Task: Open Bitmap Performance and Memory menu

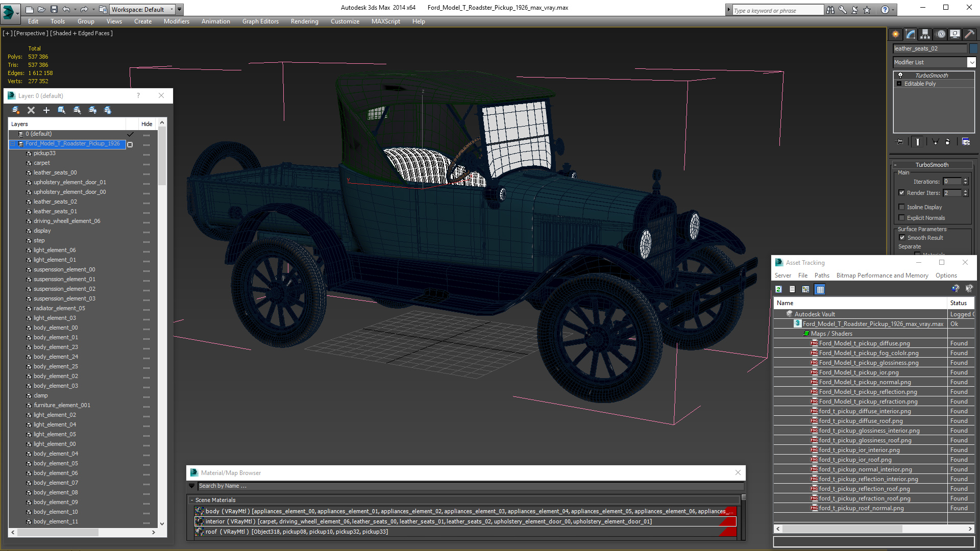Action: tap(882, 275)
